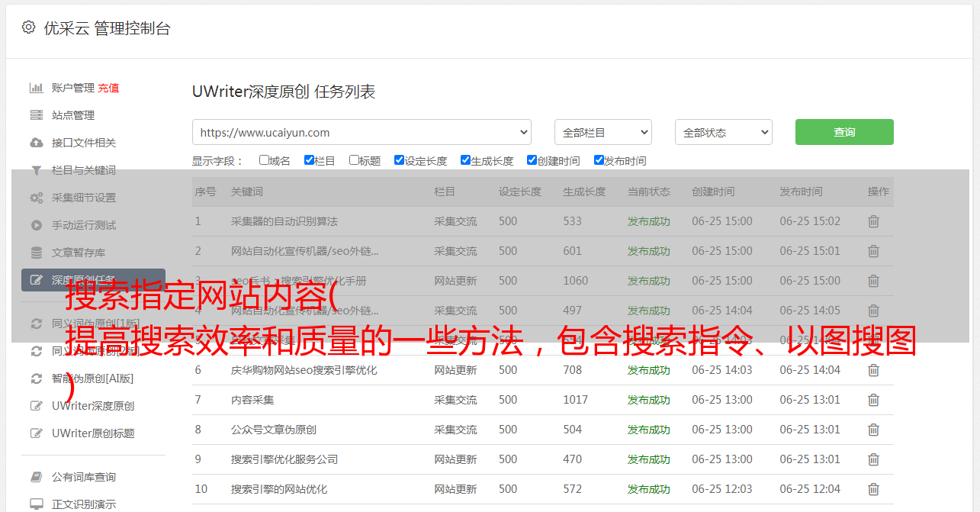Toggle the 标题 display field checkbox
The height and width of the screenshot is (512, 980).
pos(354,160)
